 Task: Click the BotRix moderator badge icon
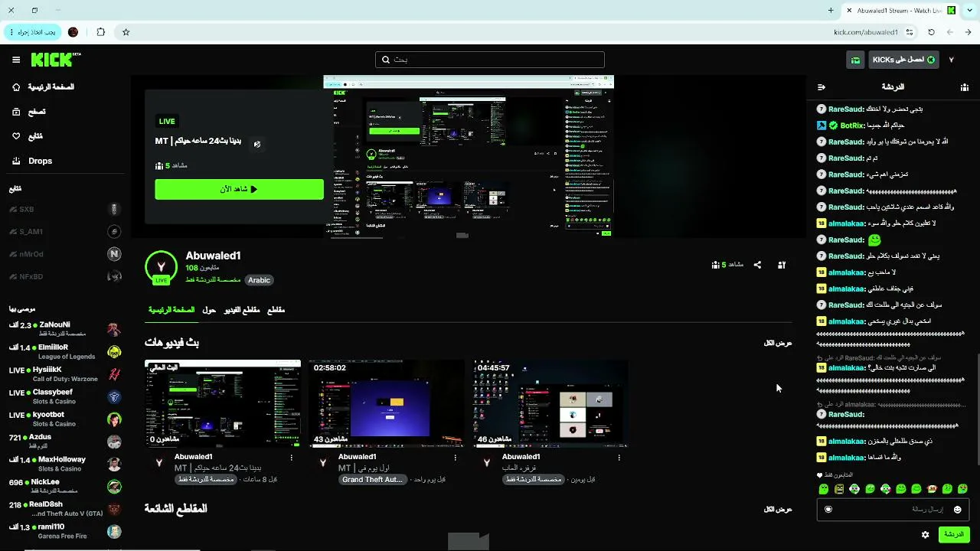click(x=822, y=126)
